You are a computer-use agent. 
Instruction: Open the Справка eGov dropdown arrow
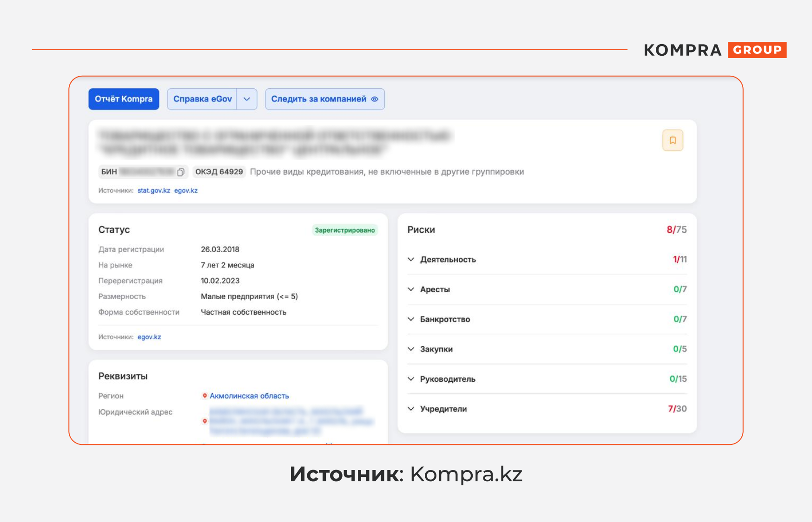click(x=247, y=99)
